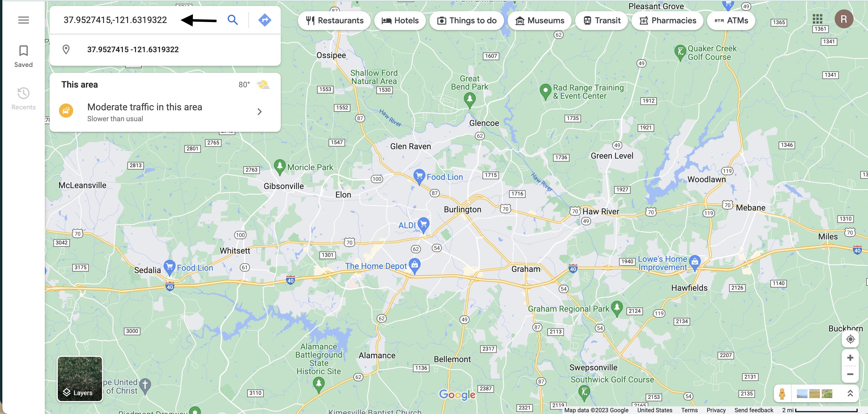The height and width of the screenshot is (414, 868).
Task: Click the blue search magnifier icon
Action: (232, 20)
